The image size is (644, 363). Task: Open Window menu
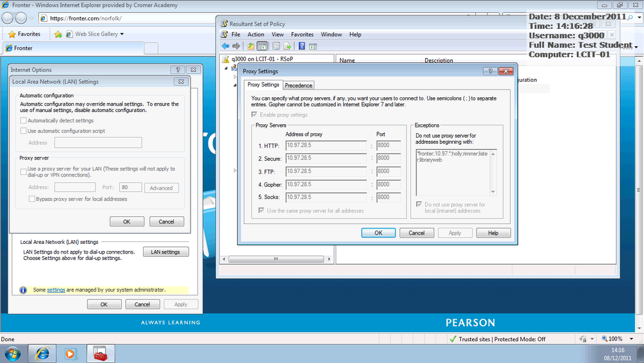(x=332, y=35)
